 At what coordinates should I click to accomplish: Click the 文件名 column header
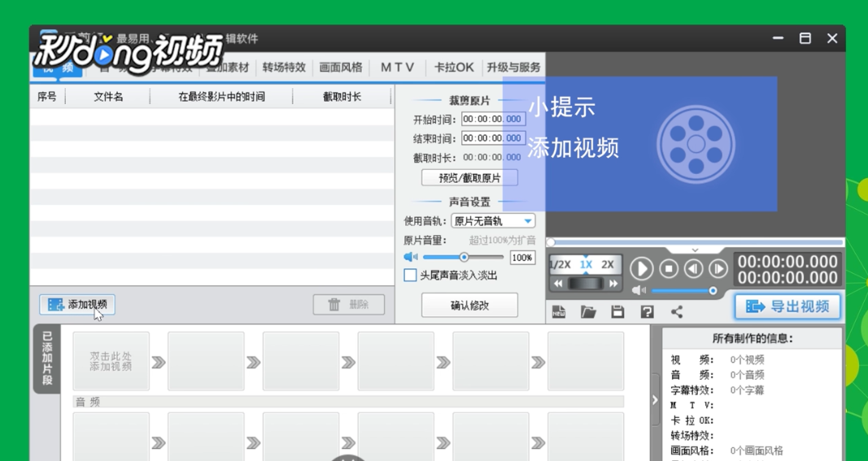click(x=108, y=97)
